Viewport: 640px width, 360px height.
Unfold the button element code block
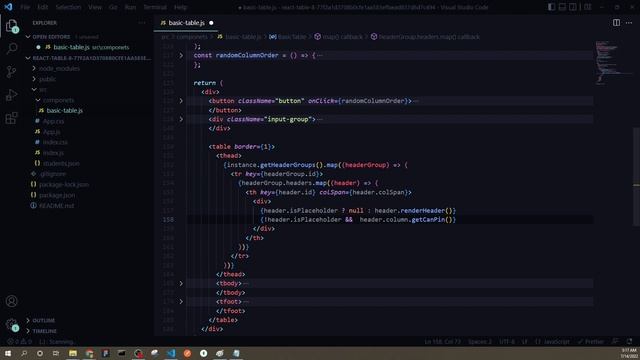pos(181,101)
